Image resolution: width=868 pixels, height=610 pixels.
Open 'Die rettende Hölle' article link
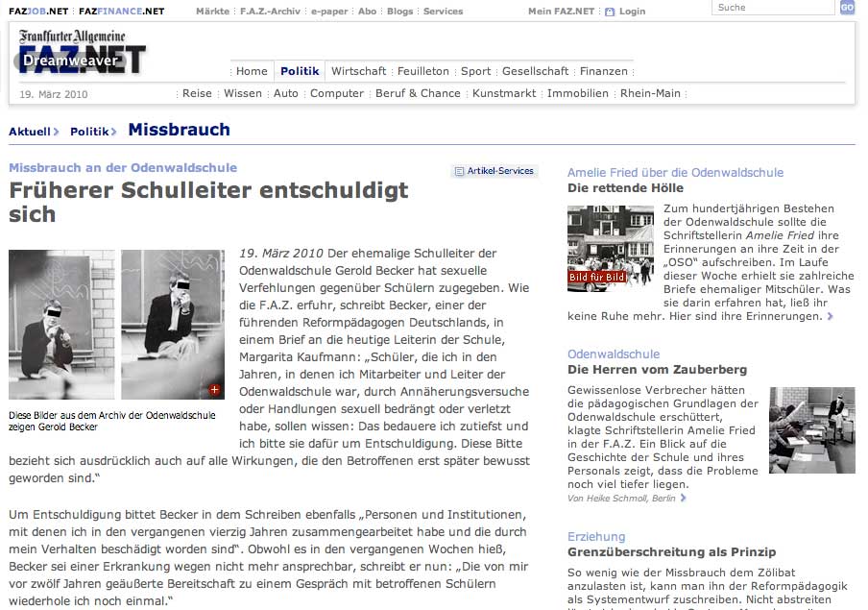click(625, 188)
